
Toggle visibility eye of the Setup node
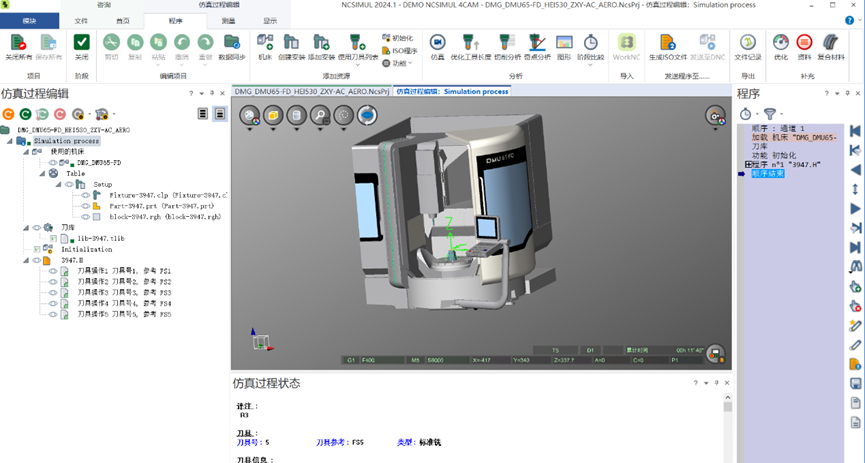pos(69,184)
